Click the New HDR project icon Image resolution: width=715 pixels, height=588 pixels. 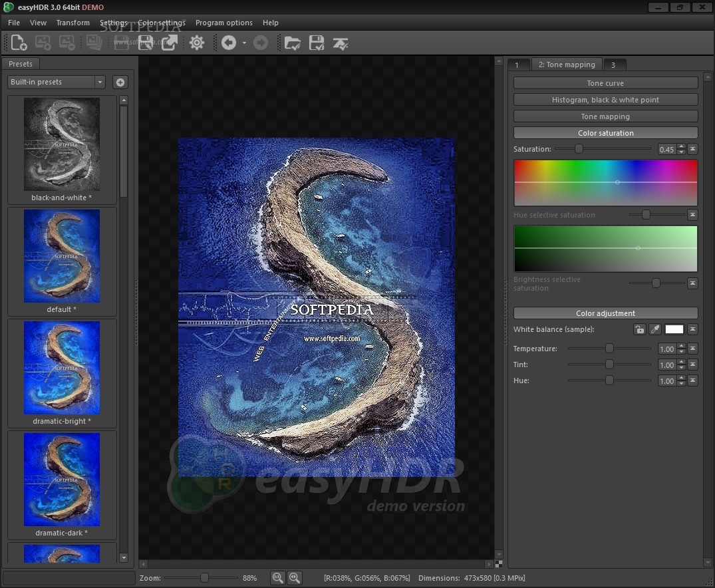tap(19, 43)
